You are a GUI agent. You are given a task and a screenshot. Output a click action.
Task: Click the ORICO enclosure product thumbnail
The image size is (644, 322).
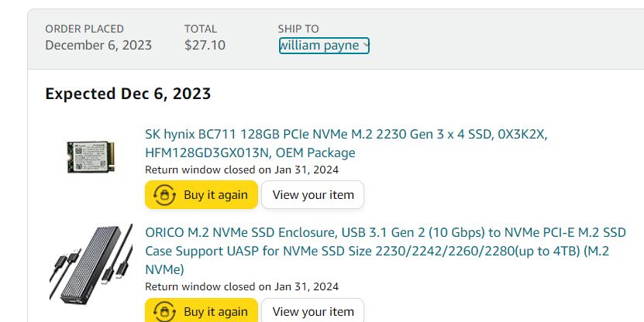(x=91, y=264)
